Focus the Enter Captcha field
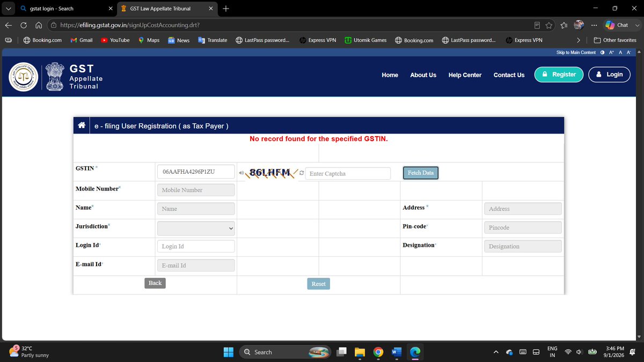644x362 pixels. (x=348, y=173)
